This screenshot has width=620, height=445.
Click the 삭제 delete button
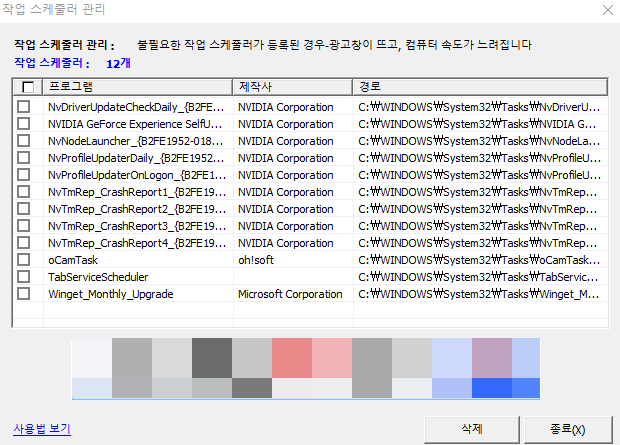click(x=472, y=429)
